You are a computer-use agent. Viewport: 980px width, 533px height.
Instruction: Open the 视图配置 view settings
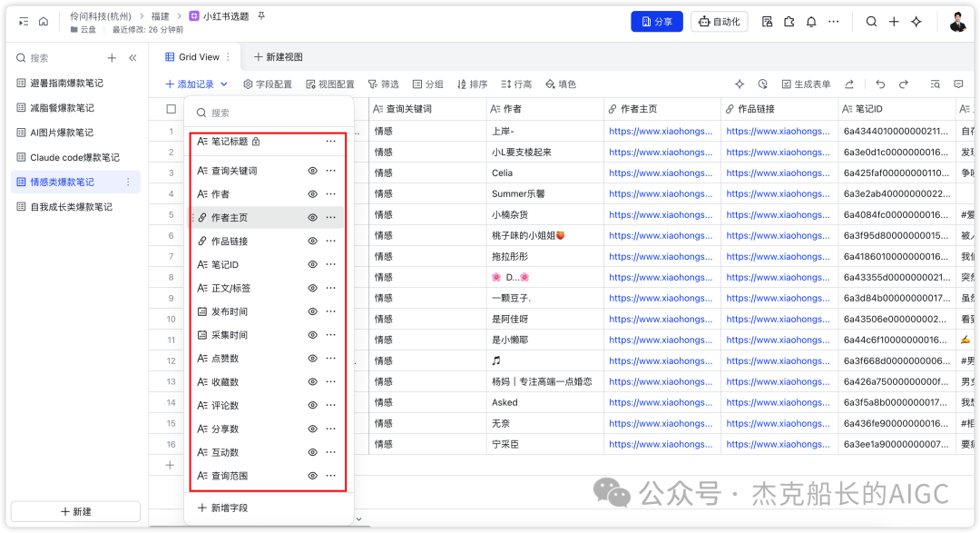[330, 84]
